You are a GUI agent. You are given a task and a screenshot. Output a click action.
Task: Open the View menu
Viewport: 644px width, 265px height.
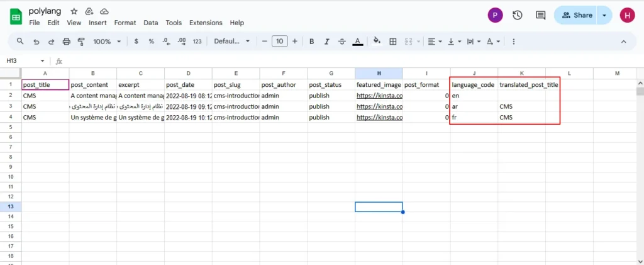[x=74, y=23]
